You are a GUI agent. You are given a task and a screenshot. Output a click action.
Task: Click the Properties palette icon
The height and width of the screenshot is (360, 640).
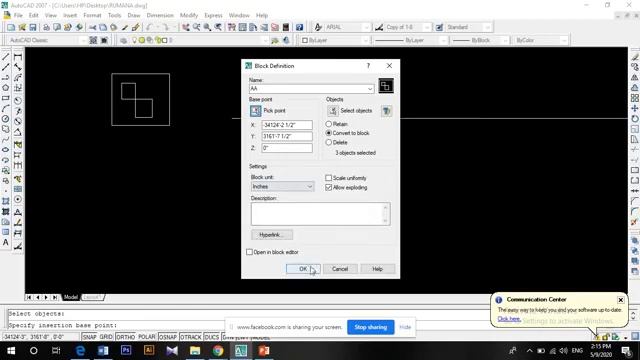[232, 27]
